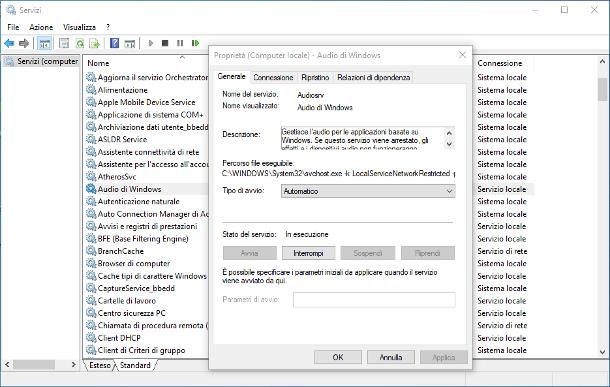Image resolution: width=610 pixels, height=387 pixels.
Task: Toggle the console tree pane icon
Action: point(44,43)
